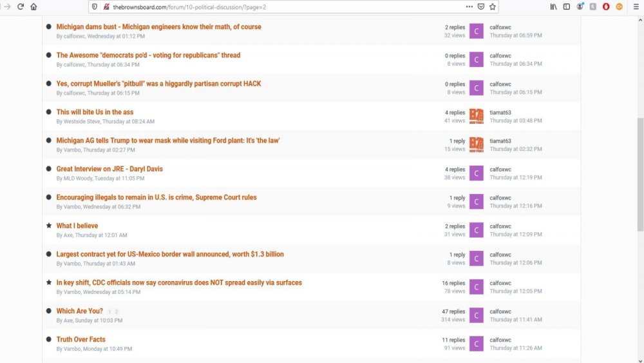644x363 pixels.
Task: Click unread dot beside 'Great Interview on JRE'
Action: click(x=49, y=168)
